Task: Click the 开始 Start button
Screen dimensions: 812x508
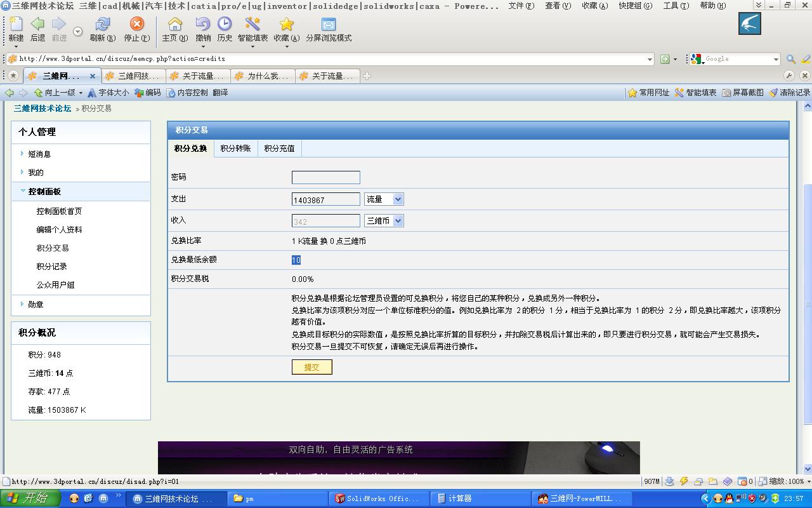Action: point(30,498)
